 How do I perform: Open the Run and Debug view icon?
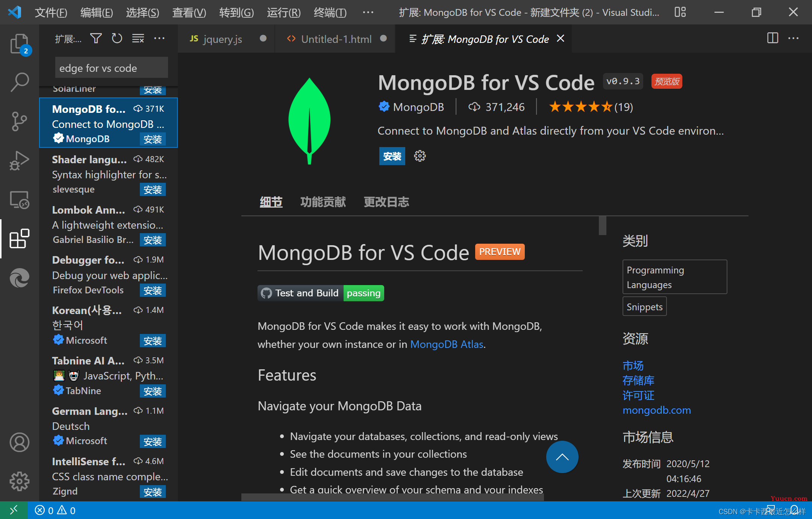click(x=20, y=161)
